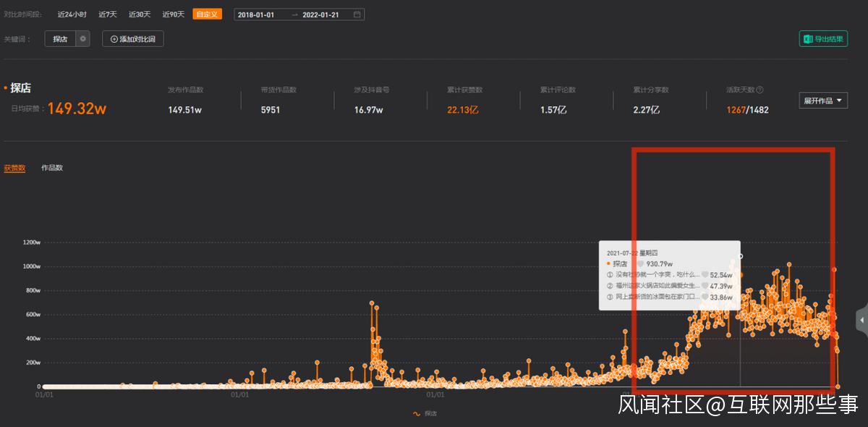Click the end date 2022-01-21 field
This screenshot has height=427, width=868.
(x=320, y=14)
